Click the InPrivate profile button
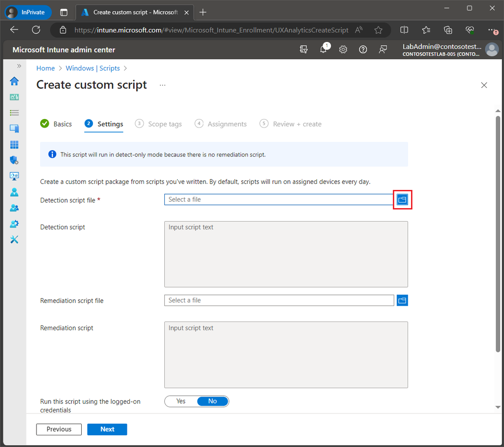 tap(28, 12)
